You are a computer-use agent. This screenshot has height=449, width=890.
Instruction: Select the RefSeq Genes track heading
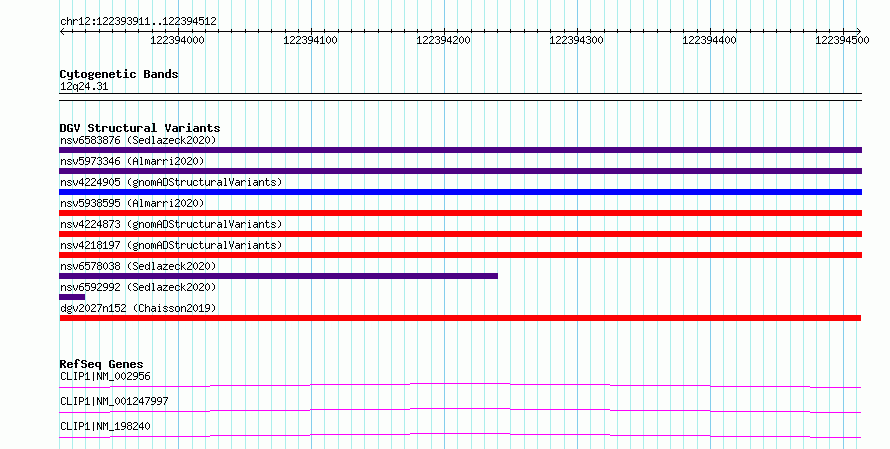101,364
